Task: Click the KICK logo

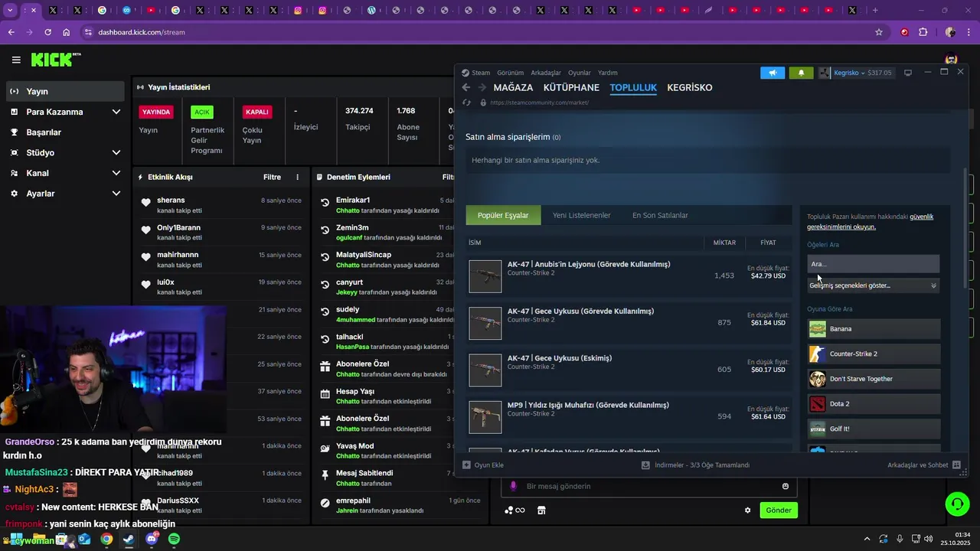Action: (55, 60)
